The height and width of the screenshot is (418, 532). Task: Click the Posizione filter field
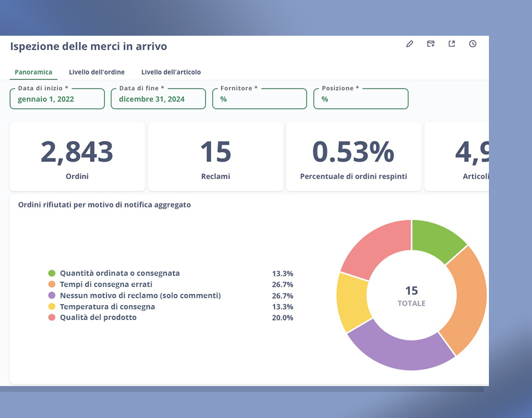point(360,99)
